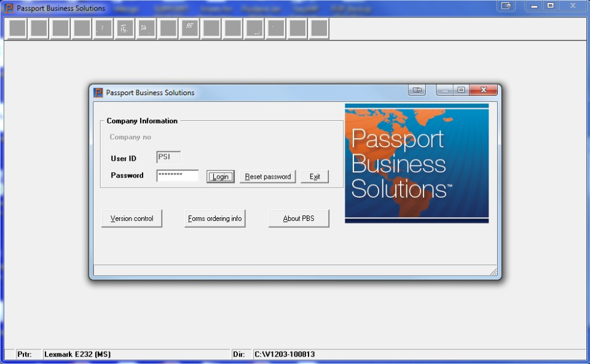The image size is (590, 364).
Task: Click the screen-mode icon in the dialog title bar
Action: tap(417, 90)
